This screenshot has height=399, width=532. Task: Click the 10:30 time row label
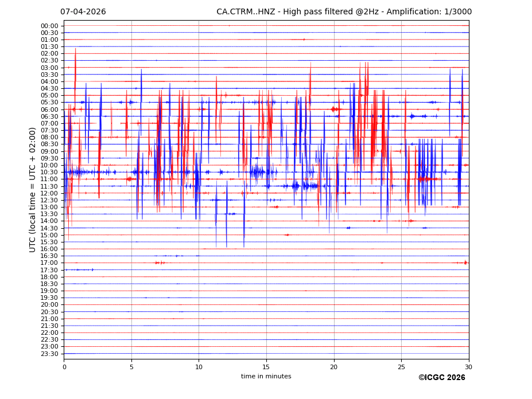point(49,172)
